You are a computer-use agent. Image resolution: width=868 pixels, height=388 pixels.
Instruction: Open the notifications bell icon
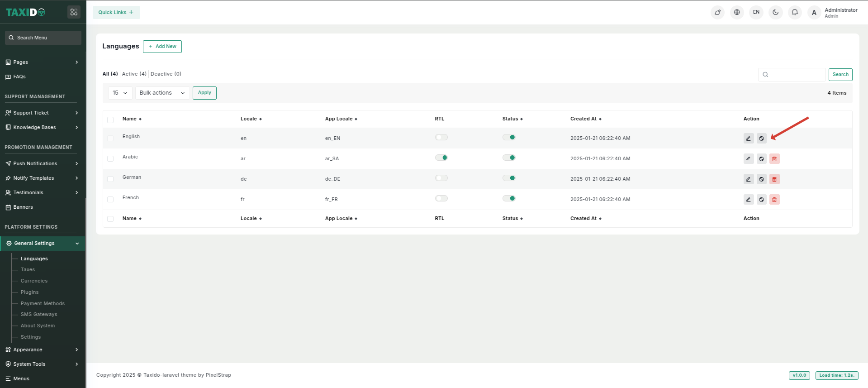[x=795, y=12]
